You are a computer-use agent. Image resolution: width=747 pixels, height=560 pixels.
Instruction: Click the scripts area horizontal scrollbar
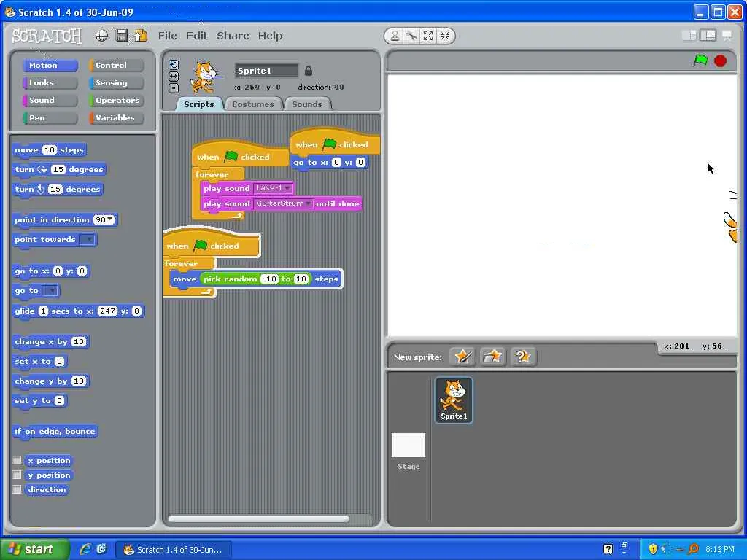(x=259, y=519)
